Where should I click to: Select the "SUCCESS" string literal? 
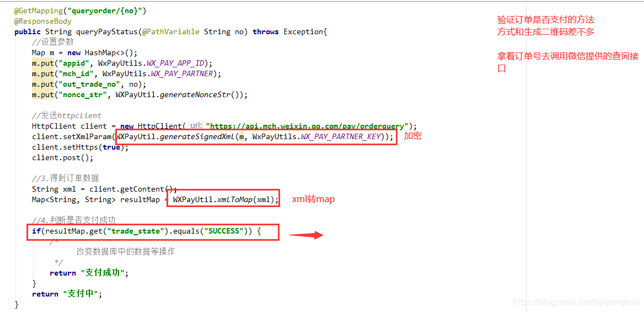[224, 231]
